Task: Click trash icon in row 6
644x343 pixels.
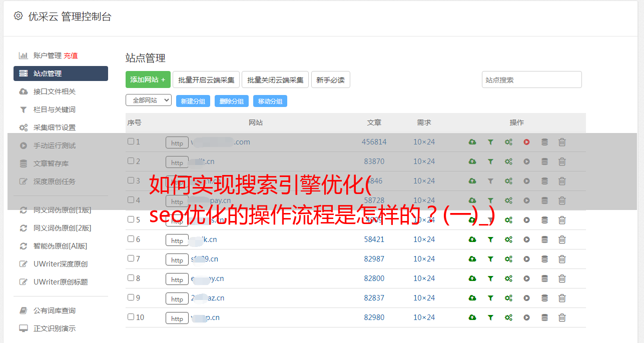Action: (562, 239)
